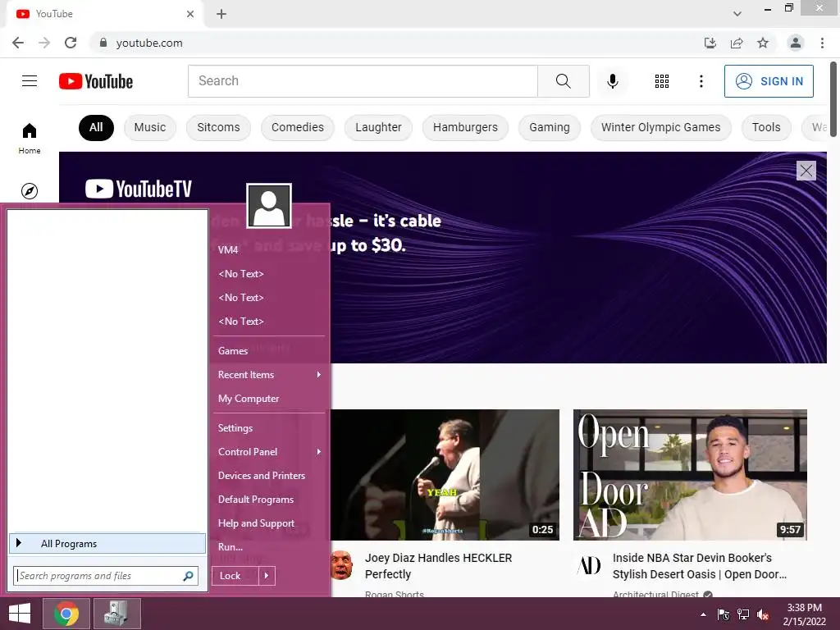Open the Joey Diaz Handles HECKLER video thumbnail
Viewport: 840px width, 630px height.
pos(445,475)
